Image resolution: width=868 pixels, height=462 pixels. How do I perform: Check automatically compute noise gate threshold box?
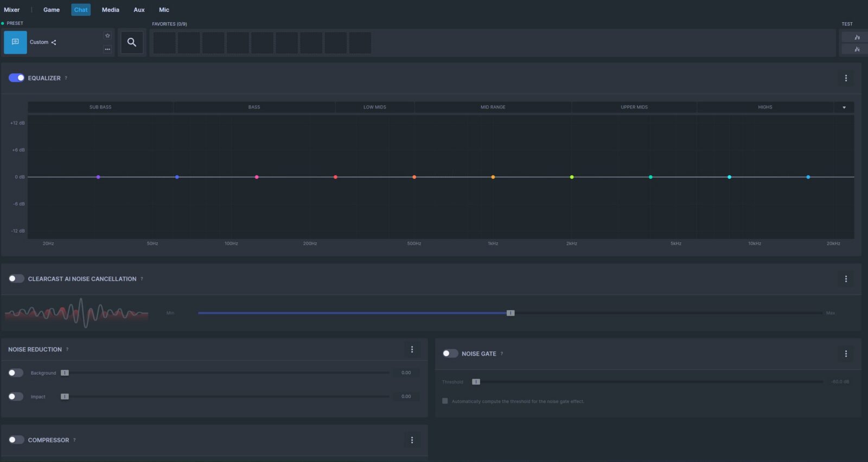coord(445,401)
